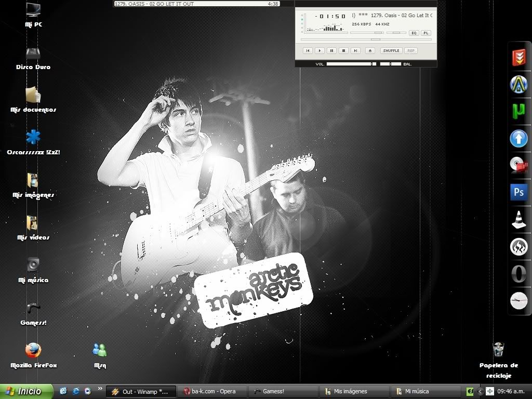Toggle Repeat (REP) in Winamp
This screenshot has height=399, width=532.
click(410, 50)
